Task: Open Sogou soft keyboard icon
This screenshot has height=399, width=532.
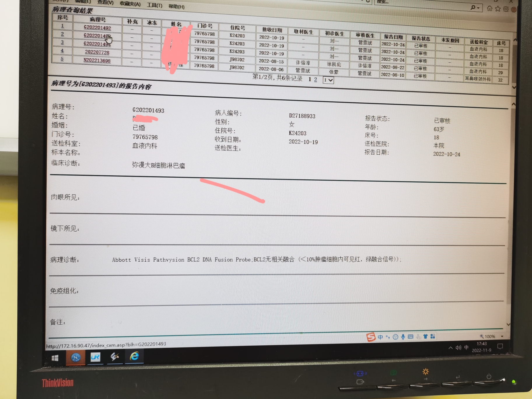Action: click(x=410, y=337)
